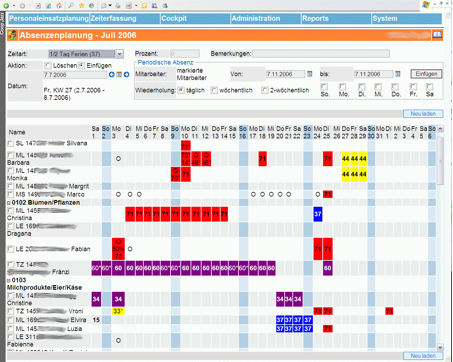Image resolution: width=453 pixels, height=362 pixels.
Task: Click the yellow star favorites icon
Action: (81, 6)
